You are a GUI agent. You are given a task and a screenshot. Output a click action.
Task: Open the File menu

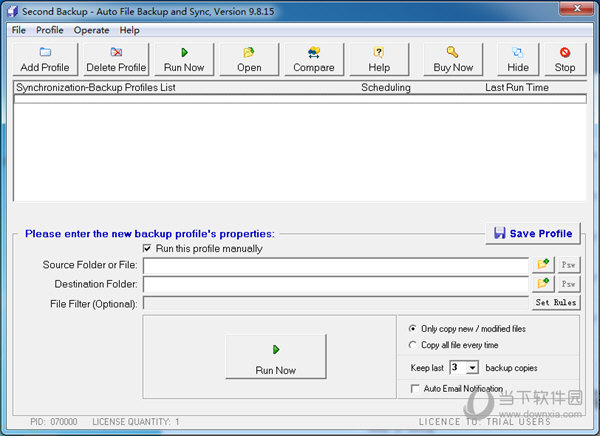[19, 30]
